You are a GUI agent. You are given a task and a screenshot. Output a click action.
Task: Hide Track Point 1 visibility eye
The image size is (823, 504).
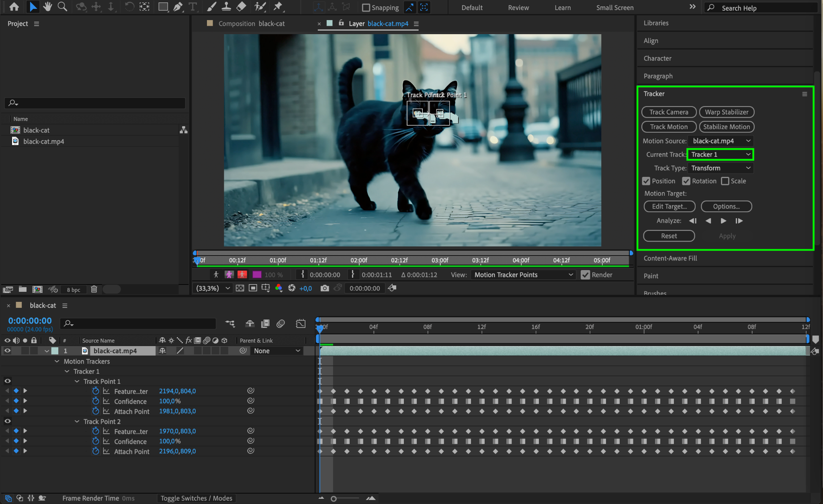pyautogui.click(x=8, y=381)
